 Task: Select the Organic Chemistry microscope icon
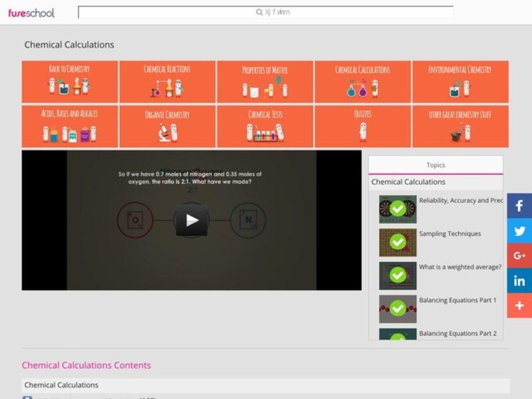click(166, 126)
